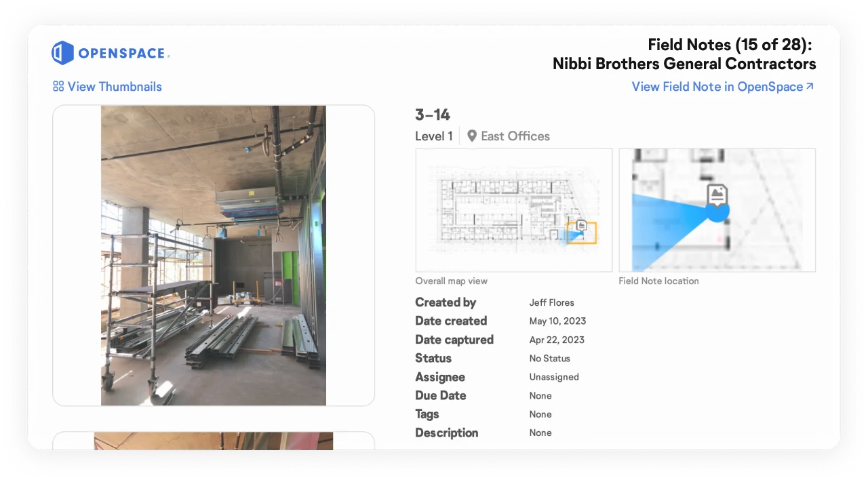This screenshot has height=480, width=868.
Task: Click the creator name Jeff Flores
Action: click(x=551, y=302)
